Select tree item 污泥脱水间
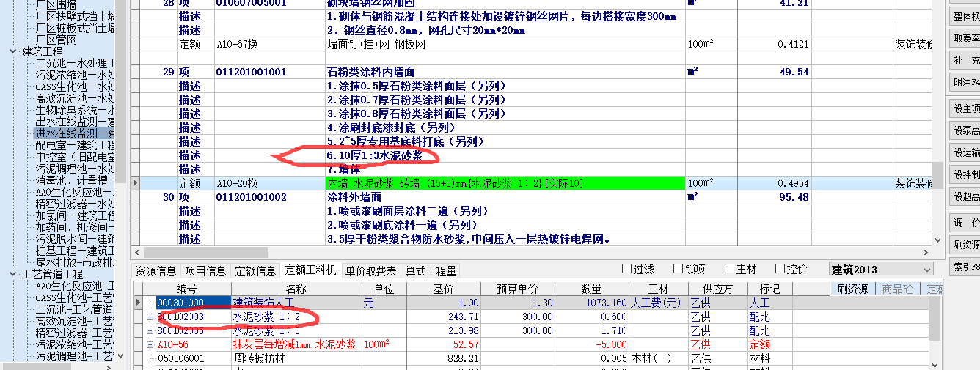The image size is (980, 370). [x=75, y=239]
